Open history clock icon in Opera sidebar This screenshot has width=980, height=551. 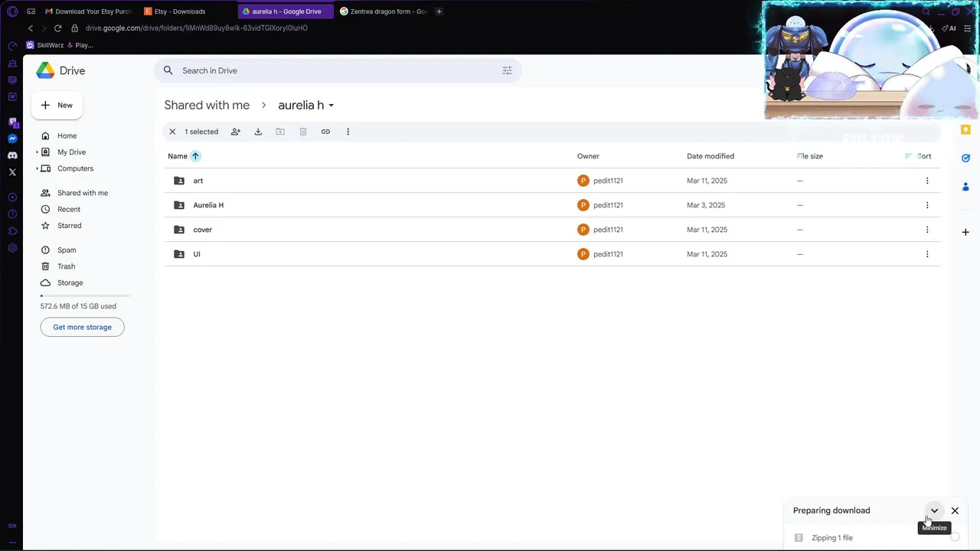click(12, 214)
